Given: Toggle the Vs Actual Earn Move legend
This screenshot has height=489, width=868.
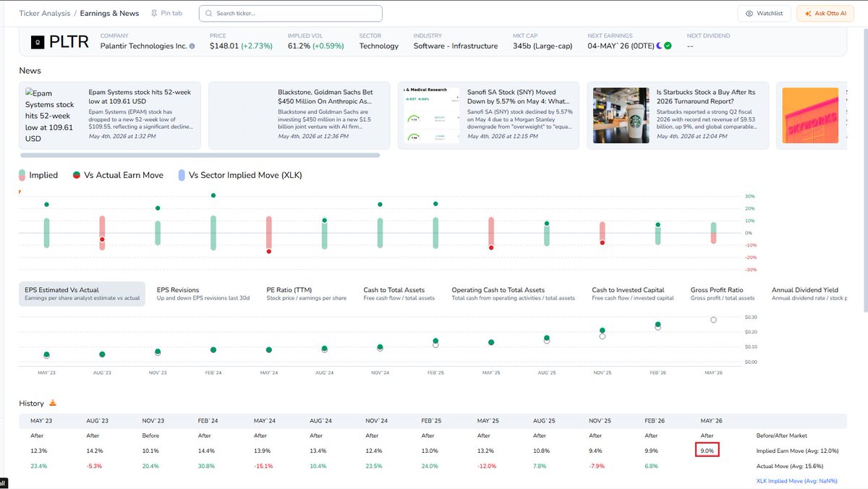Looking at the screenshot, I should click(x=117, y=175).
